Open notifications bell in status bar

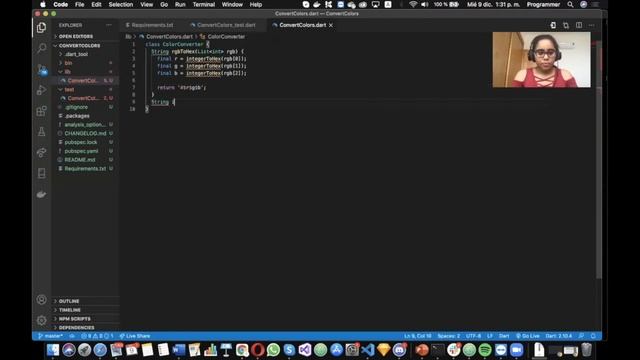[x=593, y=336]
